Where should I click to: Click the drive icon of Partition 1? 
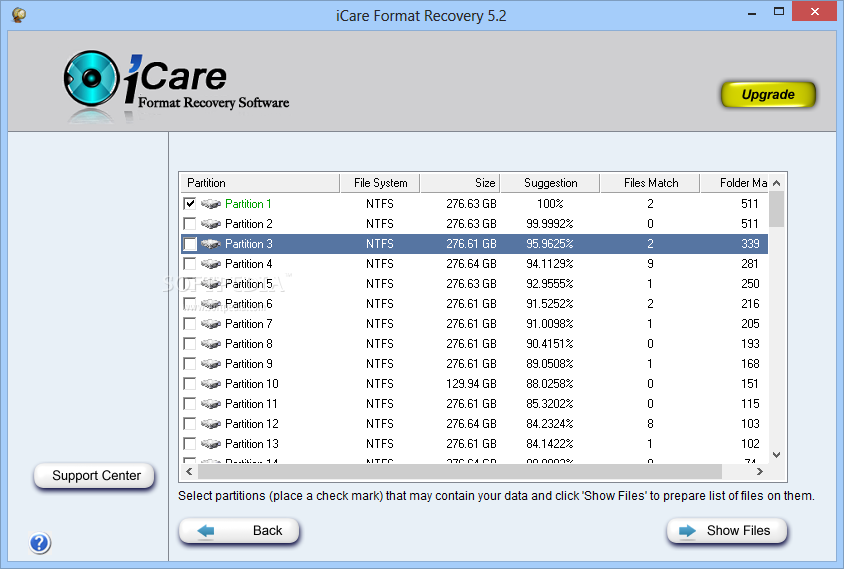211,204
